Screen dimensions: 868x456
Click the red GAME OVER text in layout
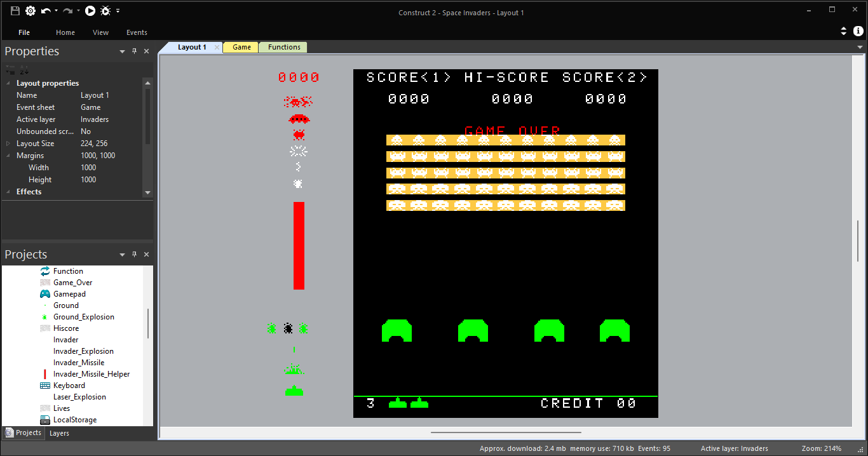pyautogui.click(x=512, y=131)
